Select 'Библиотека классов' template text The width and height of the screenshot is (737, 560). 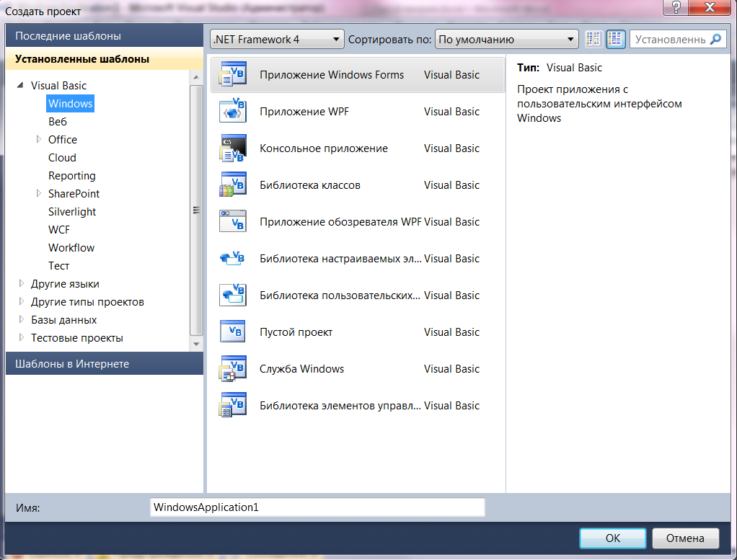click(x=310, y=185)
